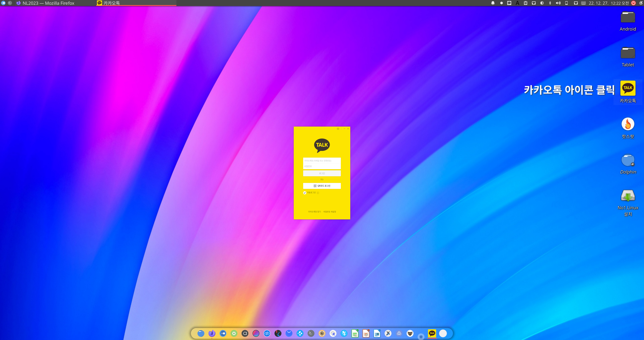644x340 pixels.
Task: Focus the 비밀번호 password field
Action: pos(322,166)
